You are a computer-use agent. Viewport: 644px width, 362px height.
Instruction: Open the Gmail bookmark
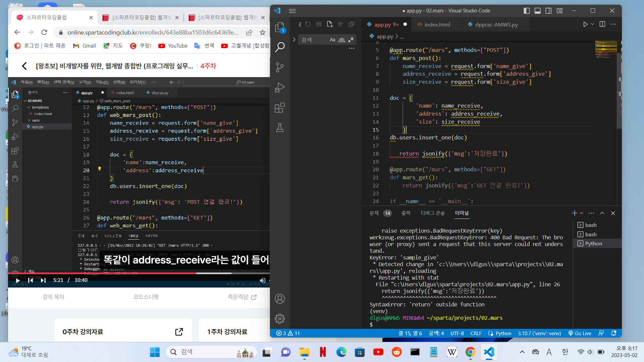click(x=85, y=46)
